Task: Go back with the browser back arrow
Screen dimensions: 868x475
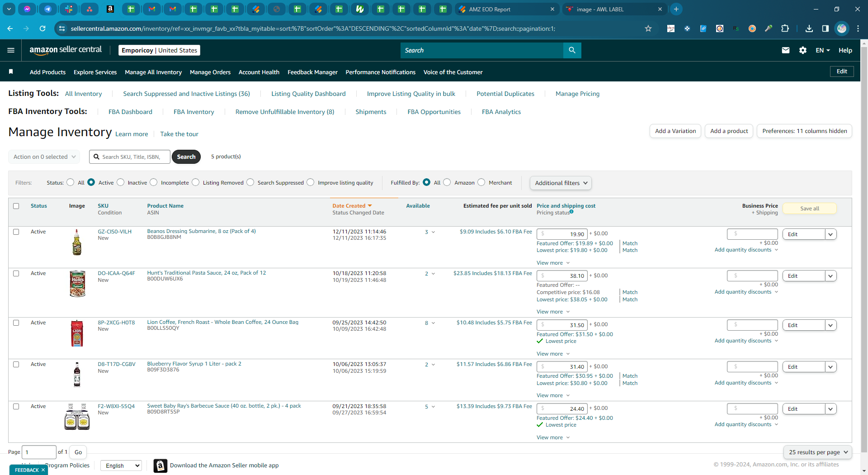Action: [x=10, y=28]
